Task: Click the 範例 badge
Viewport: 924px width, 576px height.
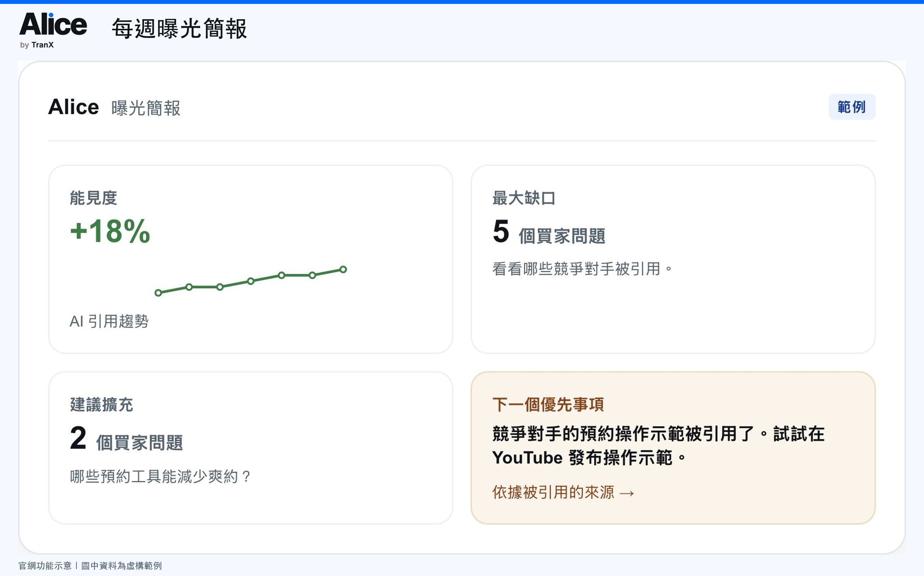Action: (852, 107)
